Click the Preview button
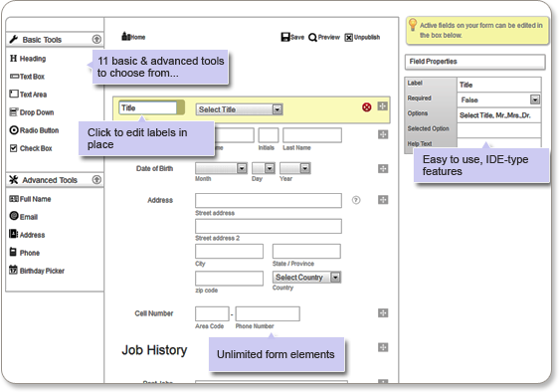The height and width of the screenshot is (392, 559). (324, 37)
